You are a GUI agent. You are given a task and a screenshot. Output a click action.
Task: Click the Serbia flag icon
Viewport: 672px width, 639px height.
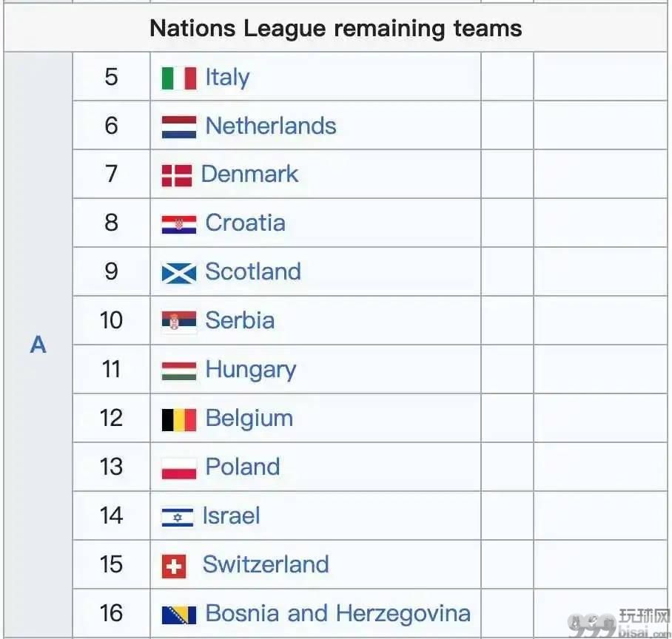(x=178, y=322)
